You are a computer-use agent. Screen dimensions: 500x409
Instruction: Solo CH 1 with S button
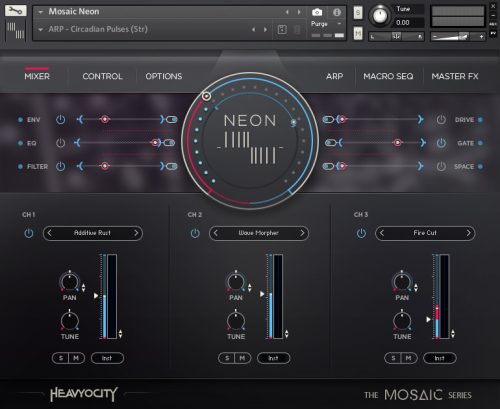(61, 358)
